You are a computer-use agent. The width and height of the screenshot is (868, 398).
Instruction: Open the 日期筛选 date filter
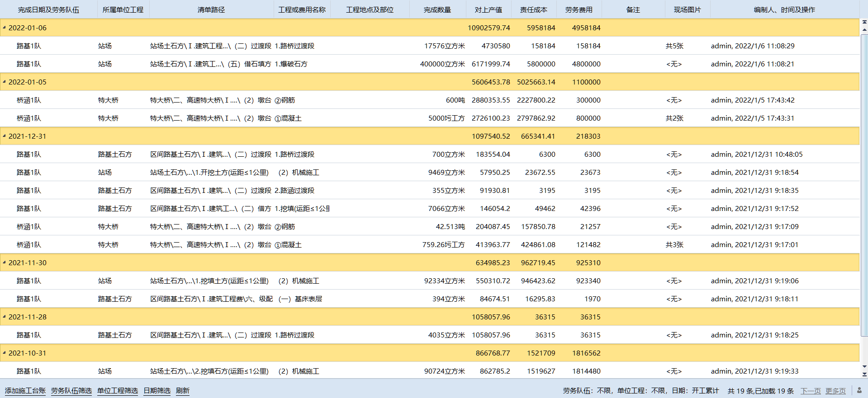point(157,391)
